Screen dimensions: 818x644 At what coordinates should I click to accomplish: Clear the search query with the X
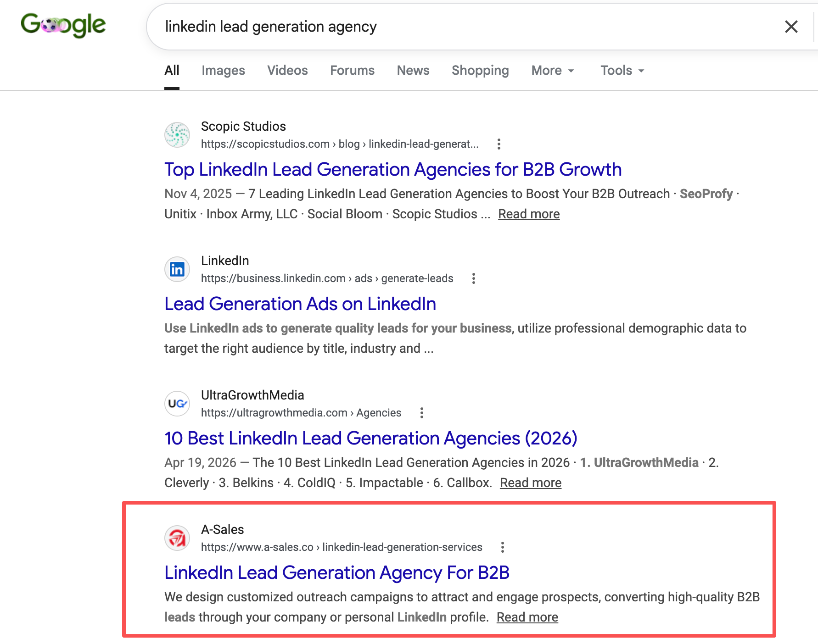[x=791, y=27]
